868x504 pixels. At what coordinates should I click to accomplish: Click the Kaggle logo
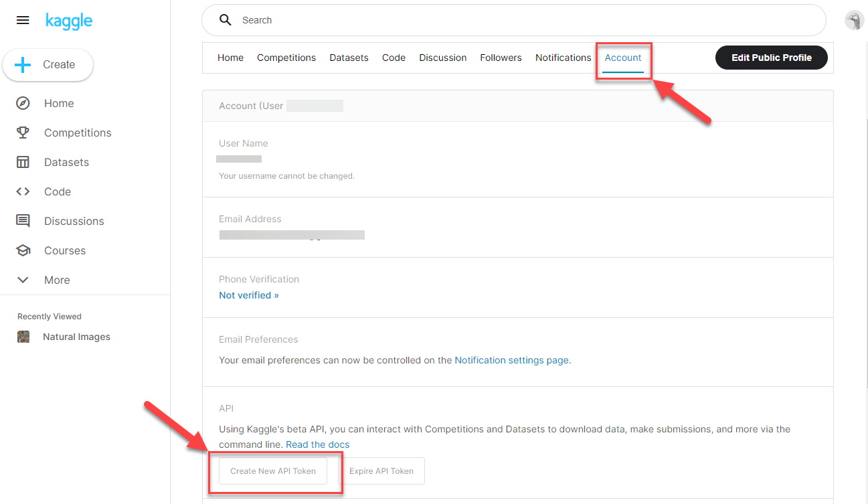(x=69, y=21)
